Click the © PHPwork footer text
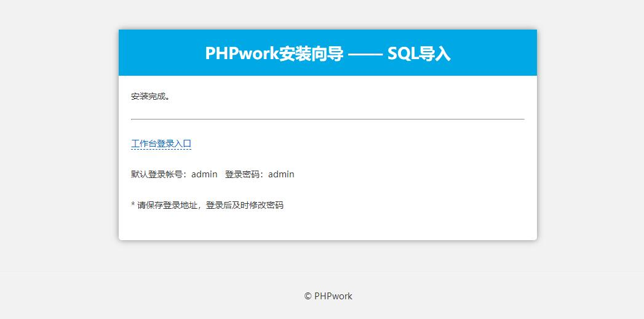The width and height of the screenshot is (644, 319). pos(328,296)
